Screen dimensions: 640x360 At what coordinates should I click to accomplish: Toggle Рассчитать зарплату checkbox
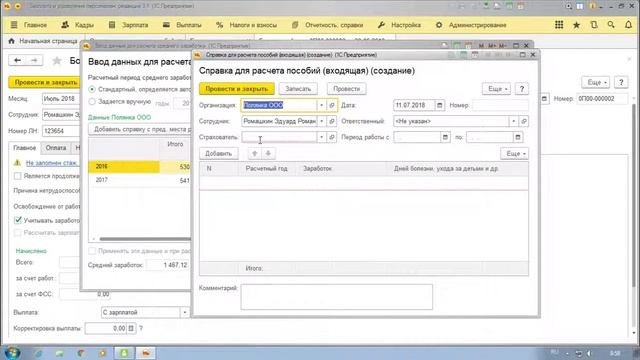click(18, 233)
